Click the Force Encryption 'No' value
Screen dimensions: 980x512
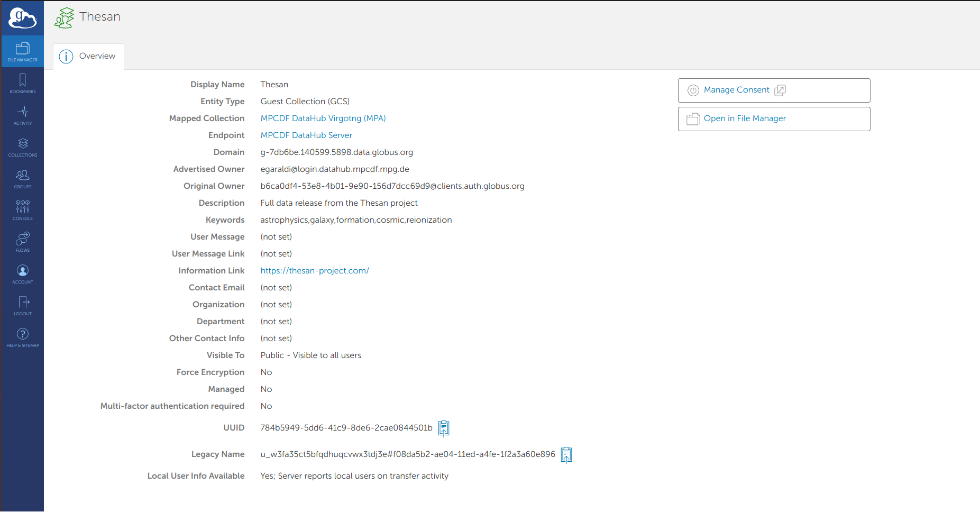point(266,372)
